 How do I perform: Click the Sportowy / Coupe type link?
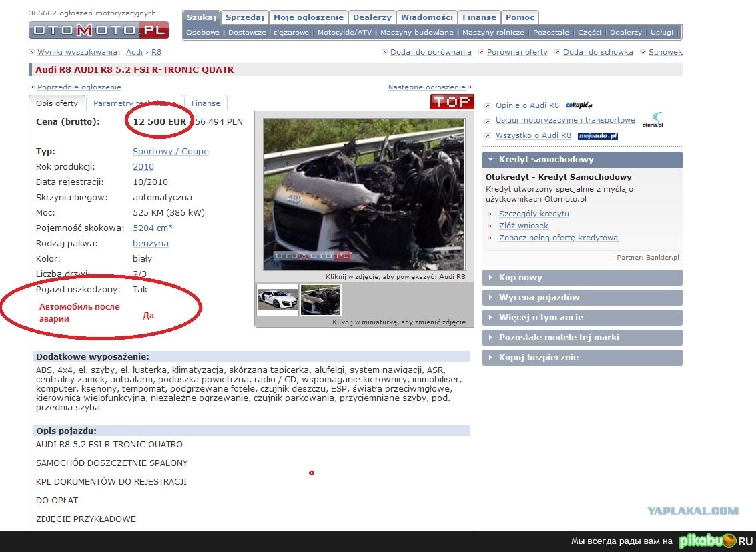(170, 152)
